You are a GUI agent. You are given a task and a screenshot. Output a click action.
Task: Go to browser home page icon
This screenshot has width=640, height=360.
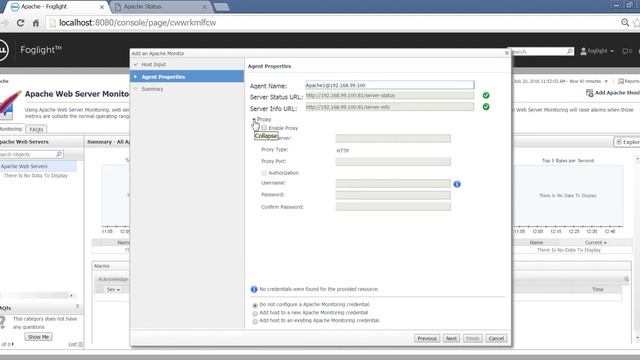click(x=36, y=23)
